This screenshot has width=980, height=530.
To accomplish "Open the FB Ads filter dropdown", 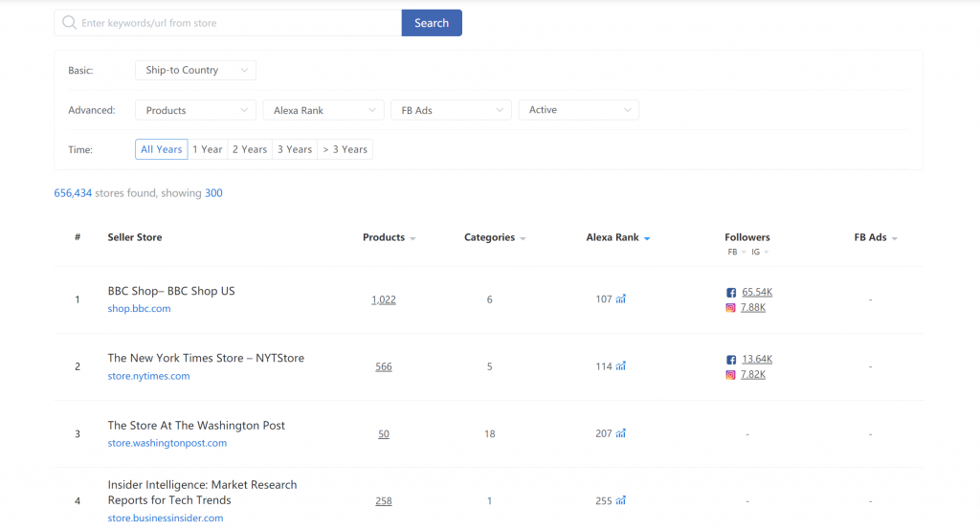I will 452,110.
